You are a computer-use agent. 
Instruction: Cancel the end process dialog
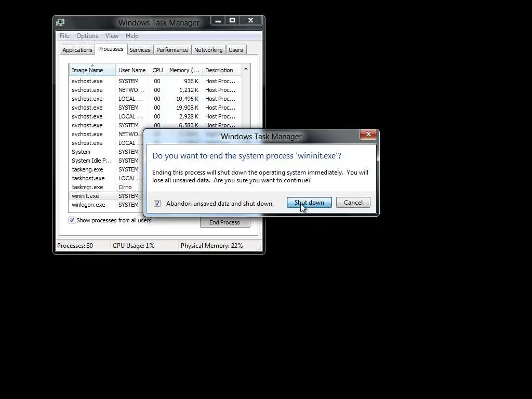[x=353, y=203]
